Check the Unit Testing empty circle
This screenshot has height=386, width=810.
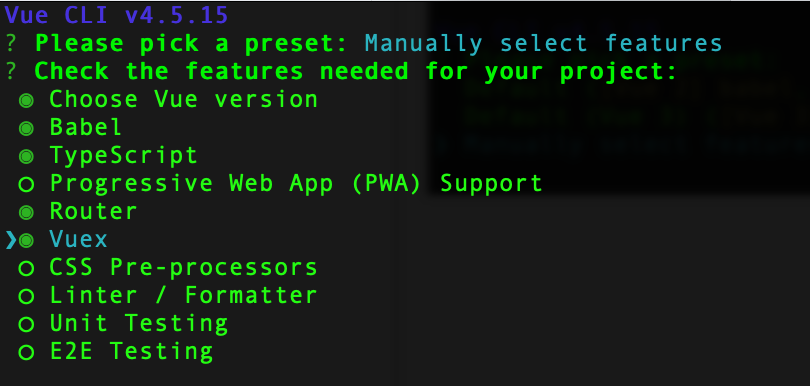point(26,325)
